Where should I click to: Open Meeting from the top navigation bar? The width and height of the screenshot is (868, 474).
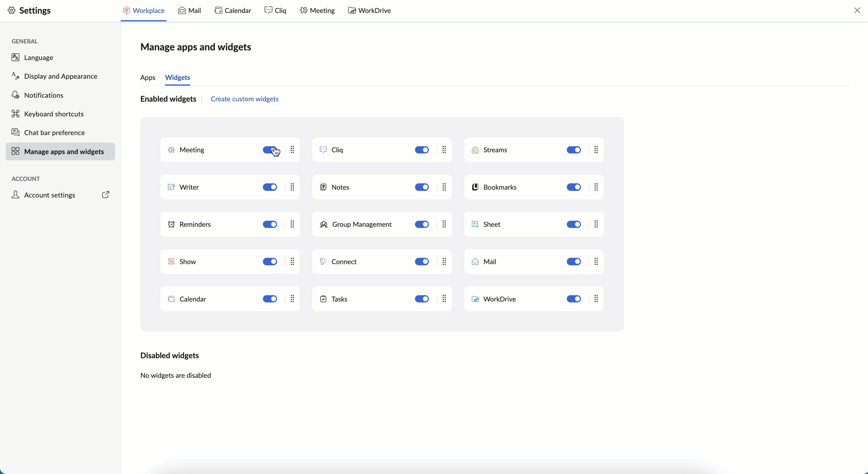[317, 11]
